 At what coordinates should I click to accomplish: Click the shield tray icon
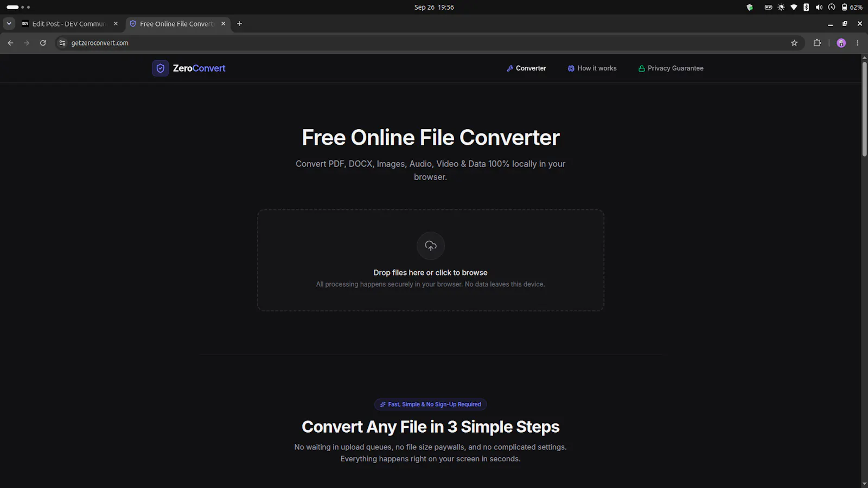tap(750, 7)
